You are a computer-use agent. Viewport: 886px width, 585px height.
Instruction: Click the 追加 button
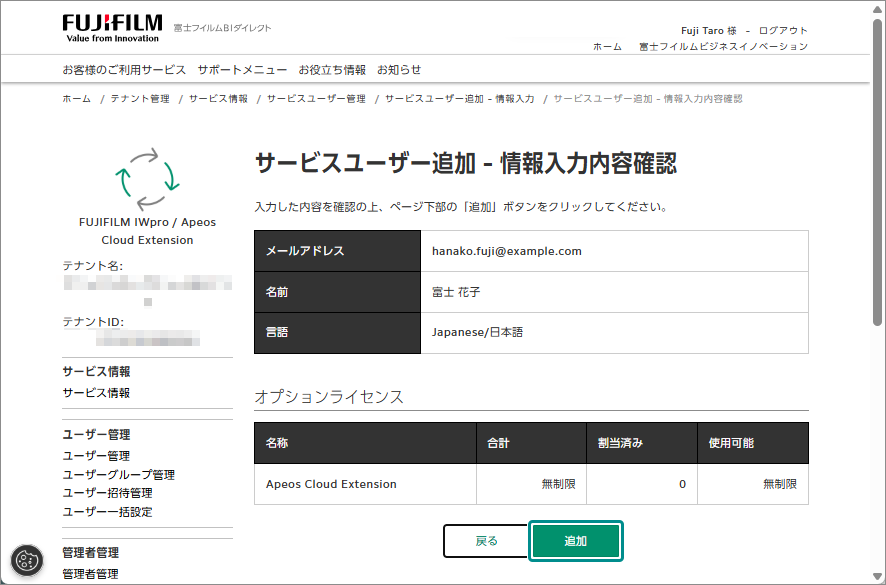576,541
